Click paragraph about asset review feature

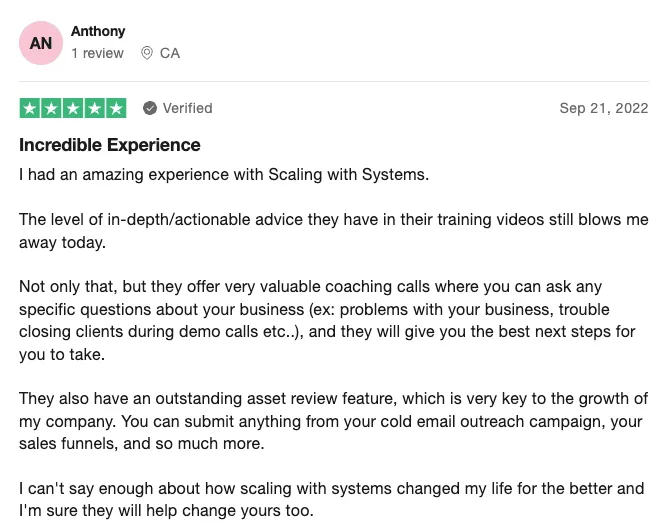pyautogui.click(x=334, y=421)
